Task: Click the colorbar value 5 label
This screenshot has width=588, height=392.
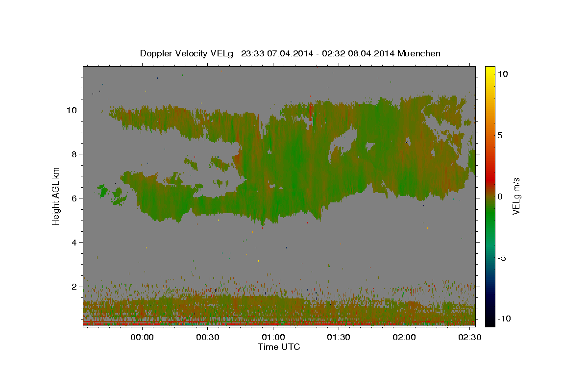Action: tap(500, 135)
